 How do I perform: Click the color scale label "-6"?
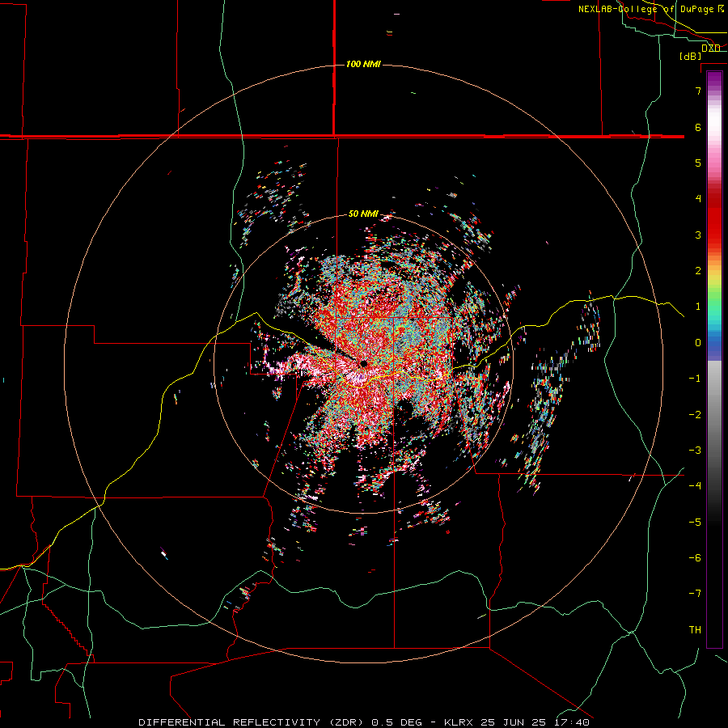coord(695,558)
